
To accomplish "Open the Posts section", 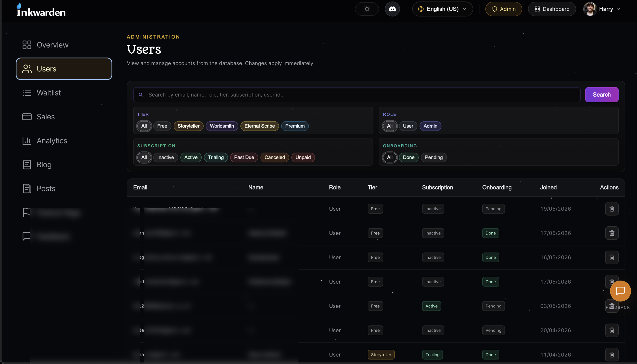I will coord(46,188).
